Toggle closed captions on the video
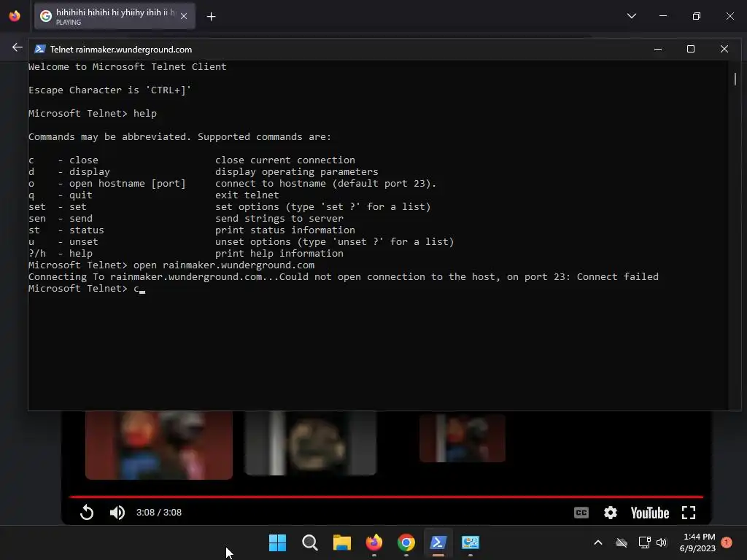The width and height of the screenshot is (747, 560). click(581, 513)
